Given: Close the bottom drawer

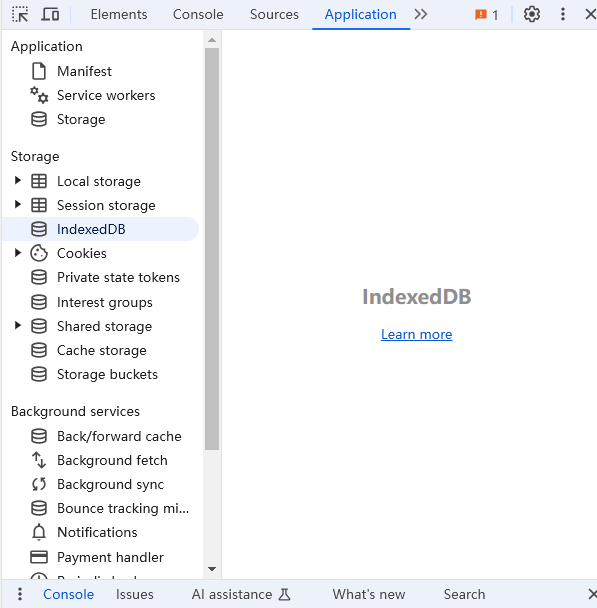Looking at the screenshot, I should point(592,594).
